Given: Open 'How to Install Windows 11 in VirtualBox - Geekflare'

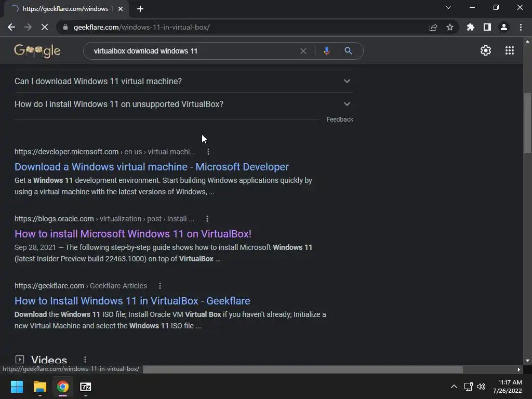Looking at the screenshot, I should click(132, 301).
